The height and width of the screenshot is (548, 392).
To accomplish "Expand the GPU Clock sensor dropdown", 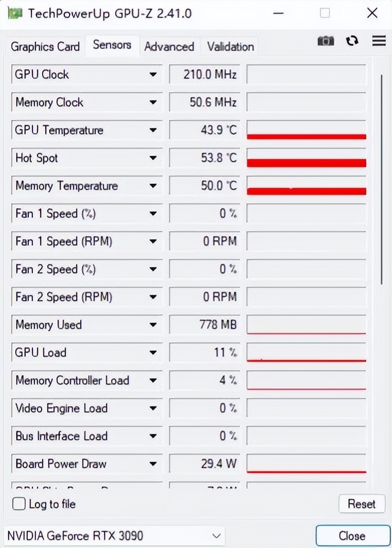I will click(153, 75).
